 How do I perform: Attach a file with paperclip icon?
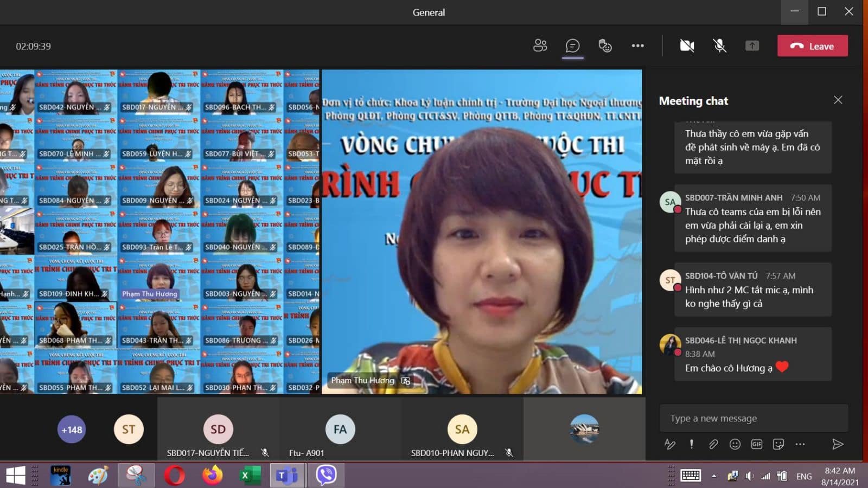coord(713,444)
